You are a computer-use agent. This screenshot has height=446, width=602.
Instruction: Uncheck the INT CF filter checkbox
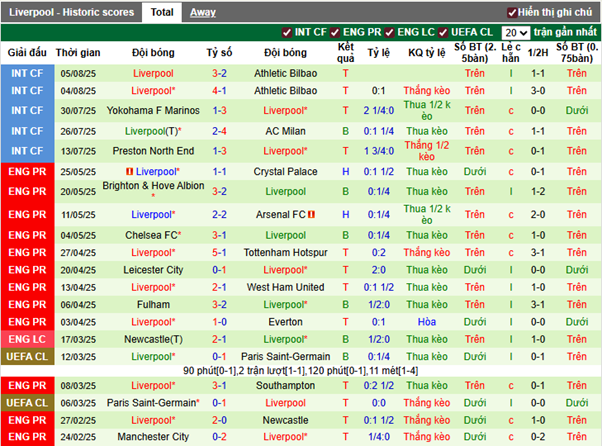pos(286,33)
